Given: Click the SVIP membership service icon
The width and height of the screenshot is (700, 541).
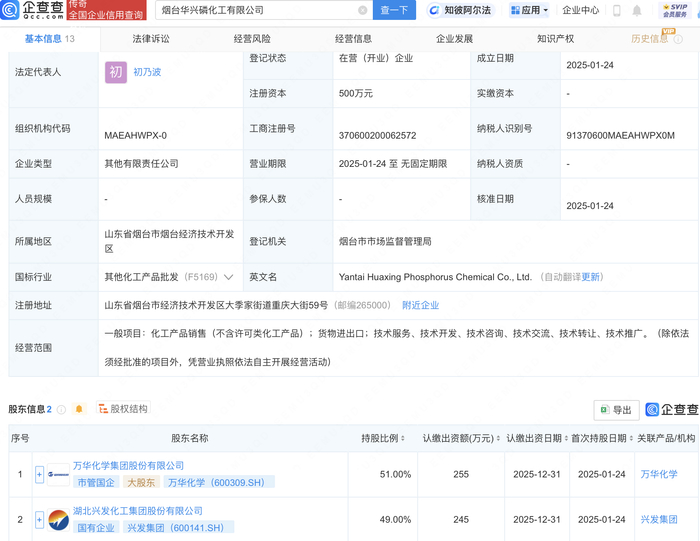Looking at the screenshot, I should click(675, 10).
